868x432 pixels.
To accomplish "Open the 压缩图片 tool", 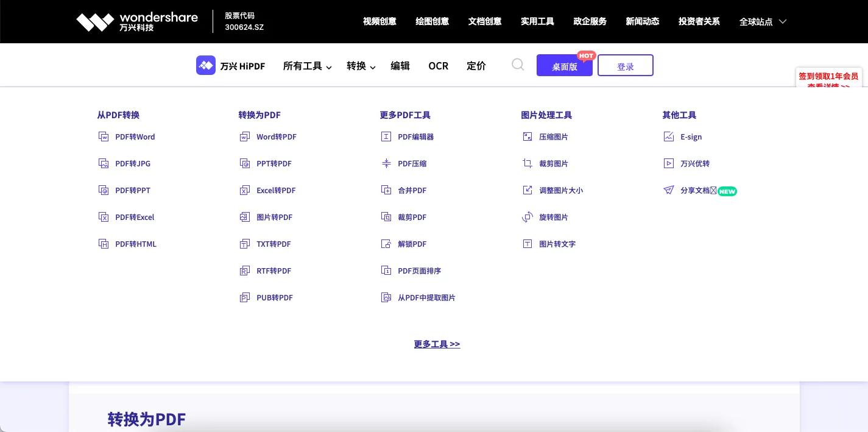I will [x=553, y=136].
